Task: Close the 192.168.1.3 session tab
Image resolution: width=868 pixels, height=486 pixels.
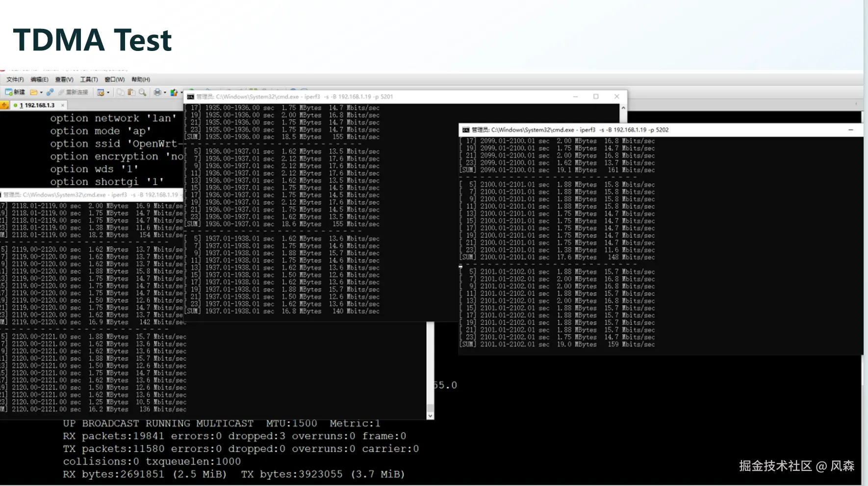Action: [x=63, y=105]
